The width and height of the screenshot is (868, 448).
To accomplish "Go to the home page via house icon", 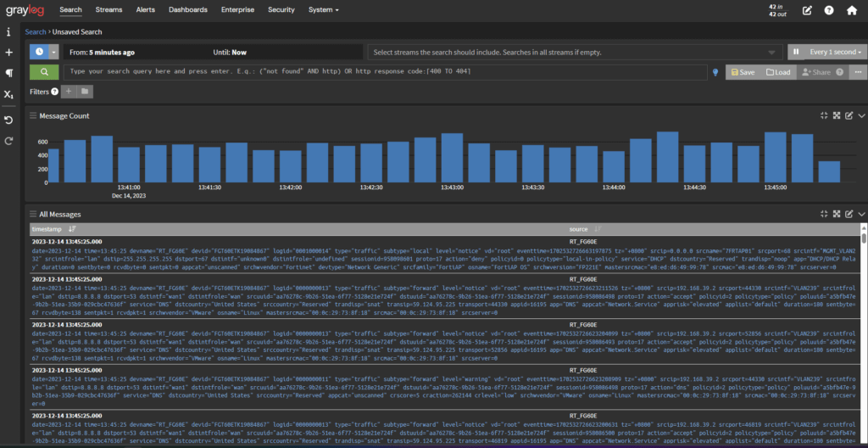I will point(851,10).
